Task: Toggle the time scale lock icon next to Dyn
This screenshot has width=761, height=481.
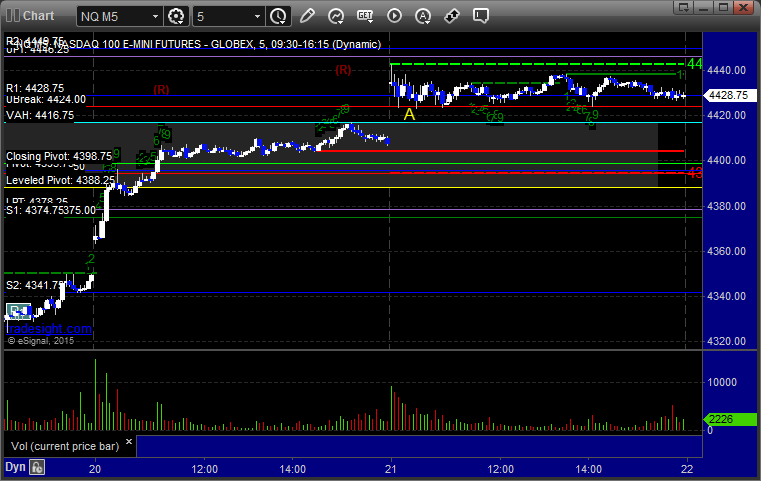Action: coord(37,467)
